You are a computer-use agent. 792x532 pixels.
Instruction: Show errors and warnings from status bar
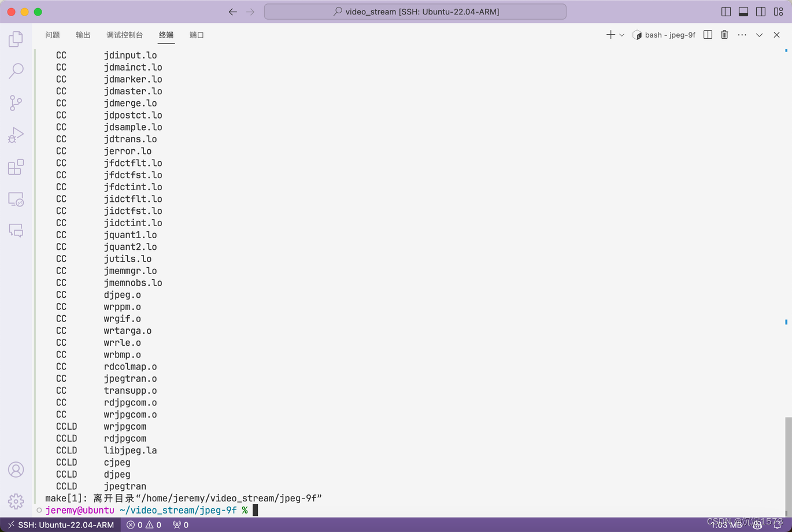coord(144,524)
